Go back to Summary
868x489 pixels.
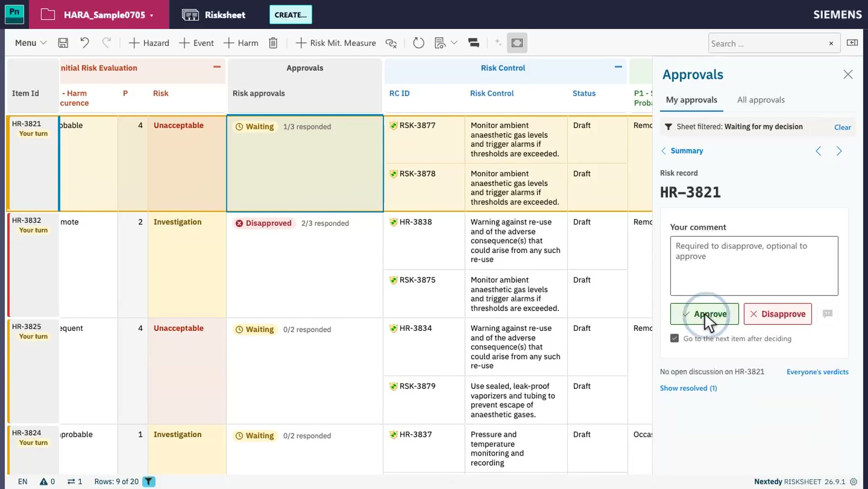click(x=682, y=151)
